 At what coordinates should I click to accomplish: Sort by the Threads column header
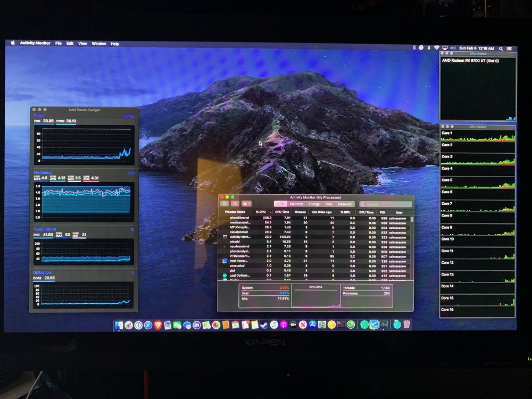[300, 212]
